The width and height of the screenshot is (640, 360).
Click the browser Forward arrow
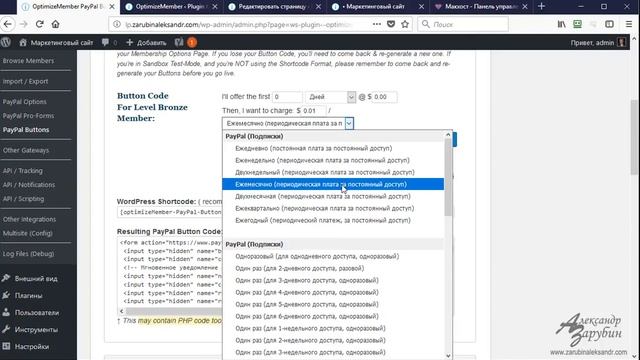[24, 24]
